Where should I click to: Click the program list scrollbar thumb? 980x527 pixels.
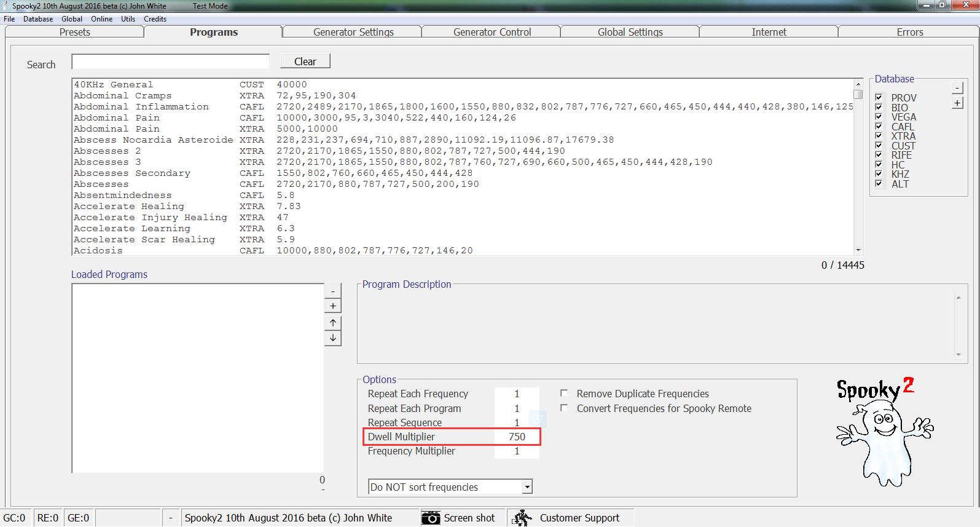858,94
